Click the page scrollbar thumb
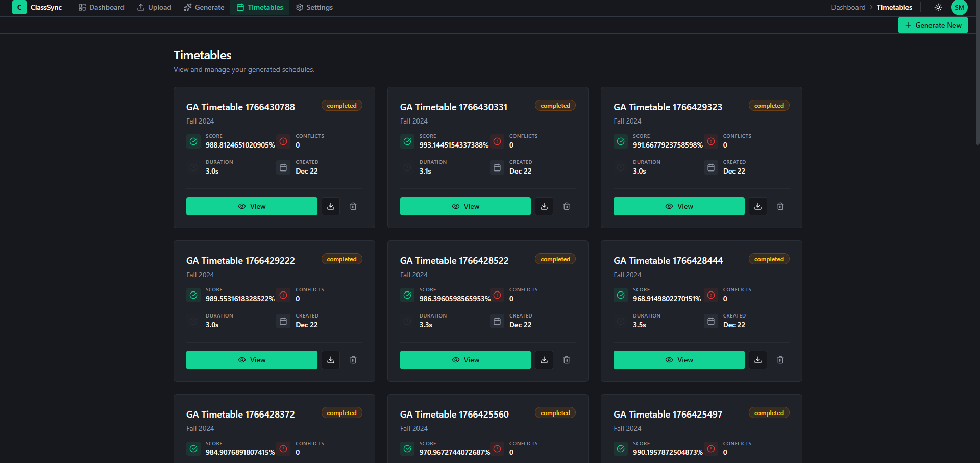 pos(977,71)
